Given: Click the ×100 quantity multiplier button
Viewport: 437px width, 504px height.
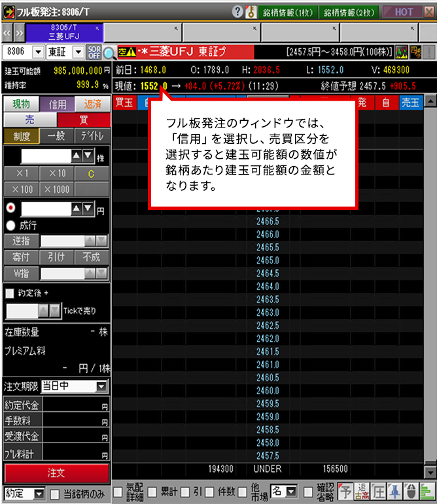Looking at the screenshot, I should tap(22, 190).
